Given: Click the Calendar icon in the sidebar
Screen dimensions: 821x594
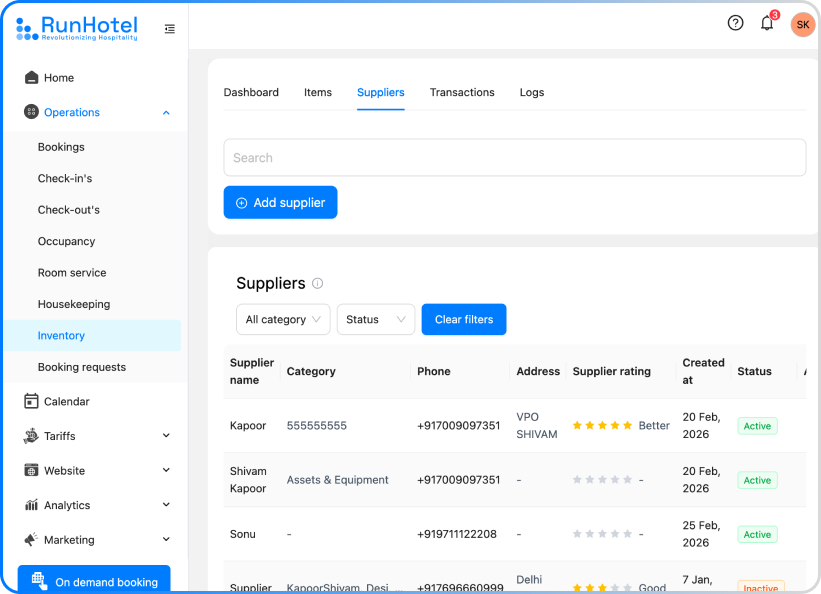Looking at the screenshot, I should point(31,401).
